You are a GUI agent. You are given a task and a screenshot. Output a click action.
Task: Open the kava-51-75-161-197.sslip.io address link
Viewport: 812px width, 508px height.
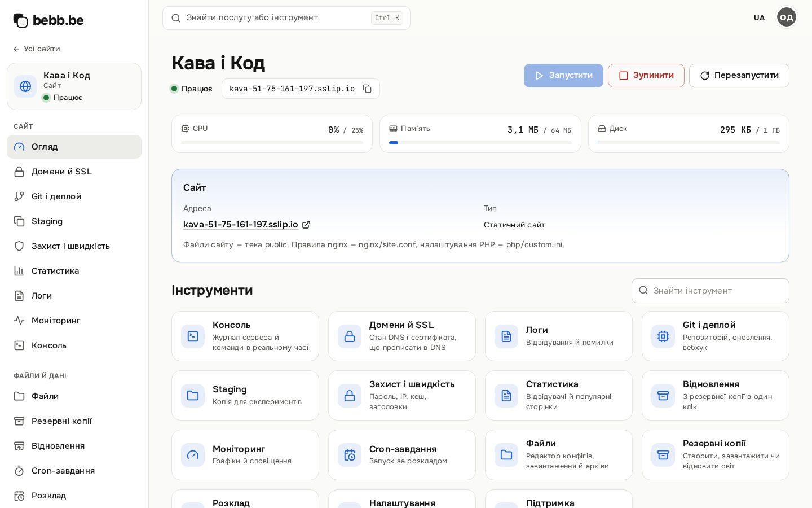(x=241, y=225)
